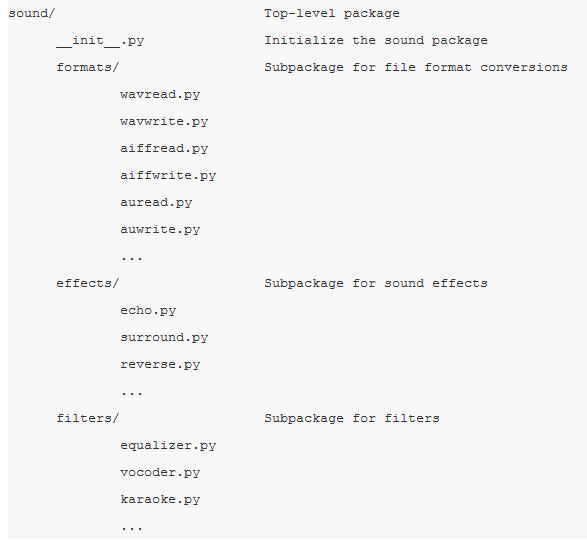Select wavread.py in the formats list
Screen dimensions: 587x543
coord(160,94)
